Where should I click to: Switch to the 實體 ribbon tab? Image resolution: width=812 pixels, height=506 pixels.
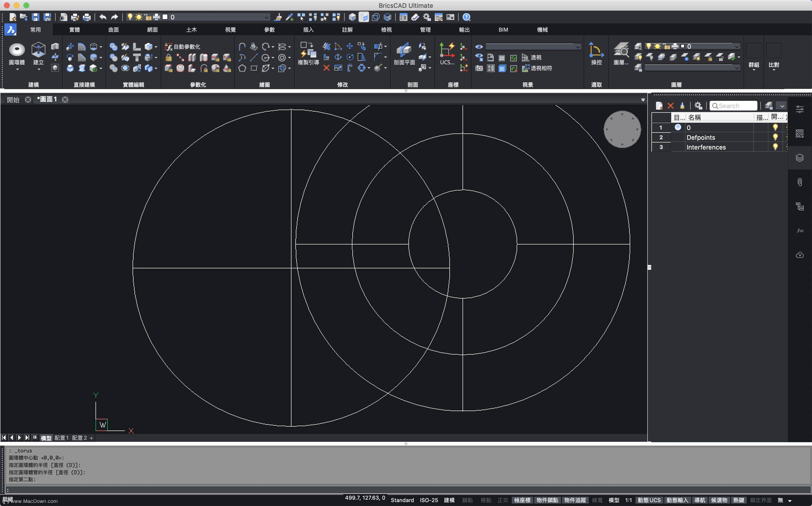click(74, 30)
